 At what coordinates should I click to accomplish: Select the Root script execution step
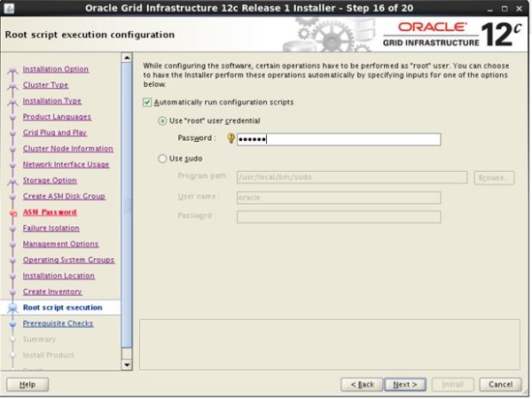(62, 308)
